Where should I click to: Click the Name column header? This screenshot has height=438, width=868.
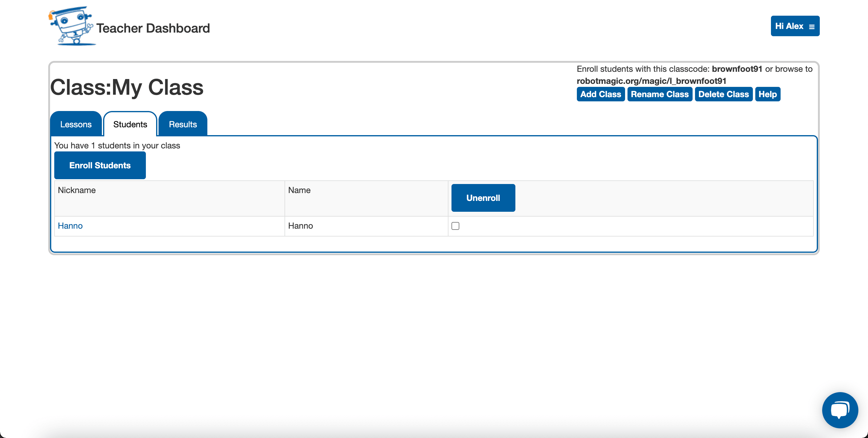[x=299, y=190]
